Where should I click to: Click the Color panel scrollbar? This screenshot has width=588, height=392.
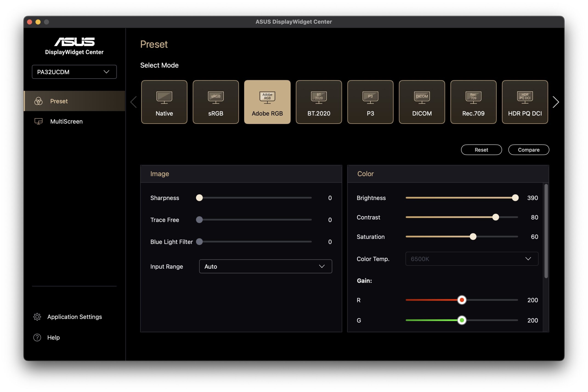point(546,231)
